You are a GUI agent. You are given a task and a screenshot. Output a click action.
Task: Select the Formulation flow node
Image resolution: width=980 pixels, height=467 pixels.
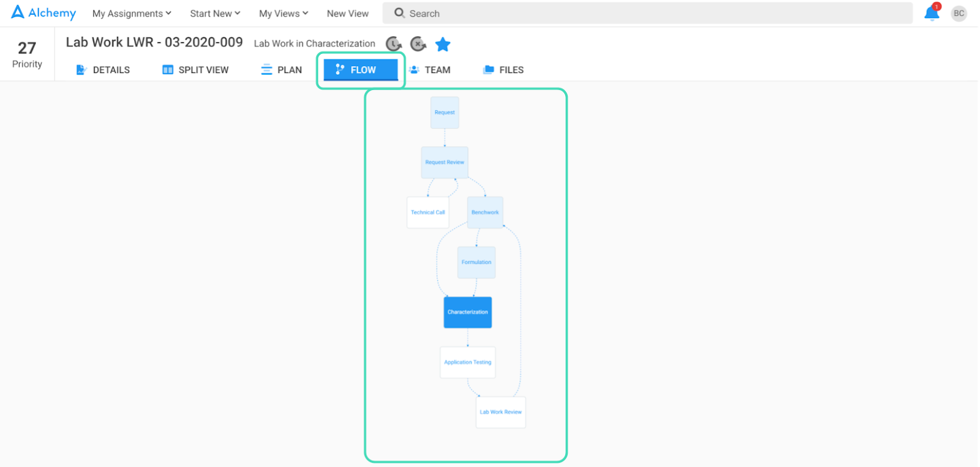point(477,262)
